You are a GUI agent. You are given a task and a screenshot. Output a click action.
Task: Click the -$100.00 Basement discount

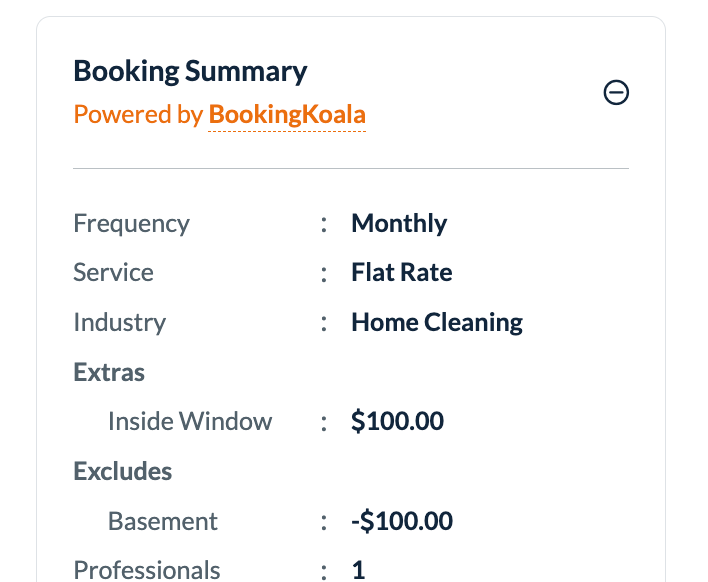[x=402, y=522]
